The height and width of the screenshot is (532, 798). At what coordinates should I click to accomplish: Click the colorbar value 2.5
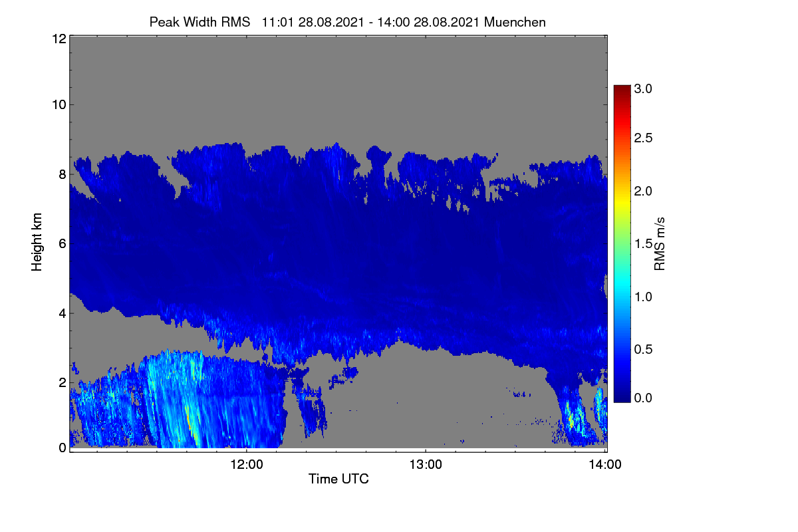[643, 138]
